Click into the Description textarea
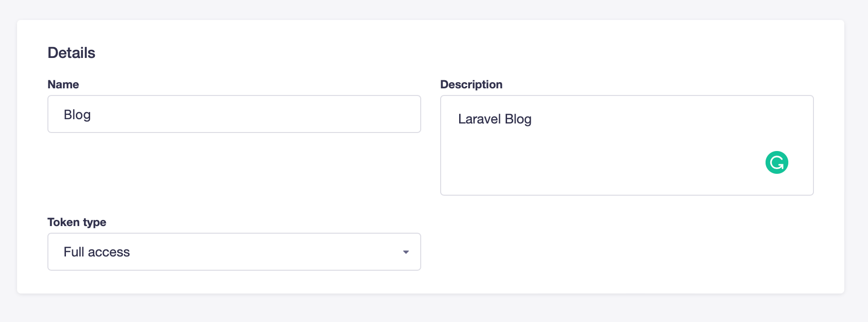The width and height of the screenshot is (868, 322). tap(627, 145)
